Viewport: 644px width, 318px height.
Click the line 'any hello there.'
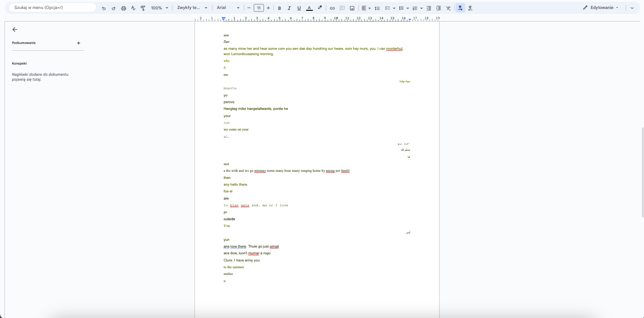pos(236,185)
